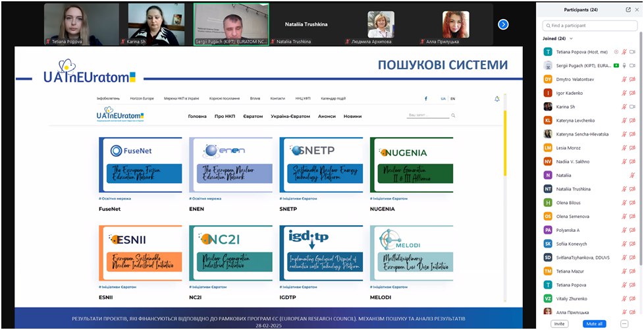The width and height of the screenshot is (644, 330).
Task: Open the Новини menu item
Action: (352, 117)
